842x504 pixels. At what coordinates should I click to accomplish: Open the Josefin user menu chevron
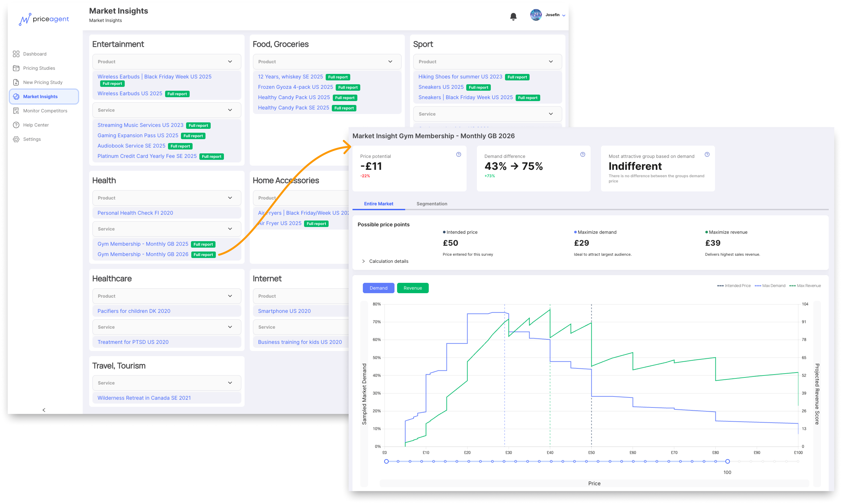pyautogui.click(x=563, y=16)
